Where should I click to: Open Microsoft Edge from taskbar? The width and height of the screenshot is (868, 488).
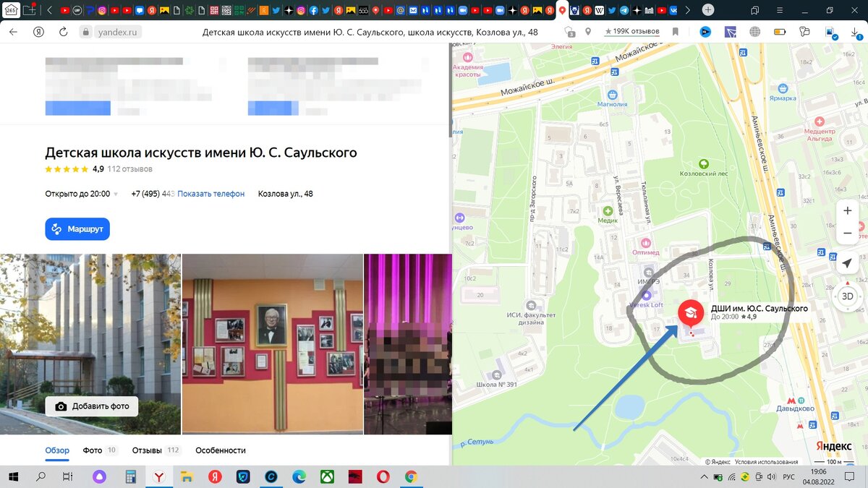[299, 476]
